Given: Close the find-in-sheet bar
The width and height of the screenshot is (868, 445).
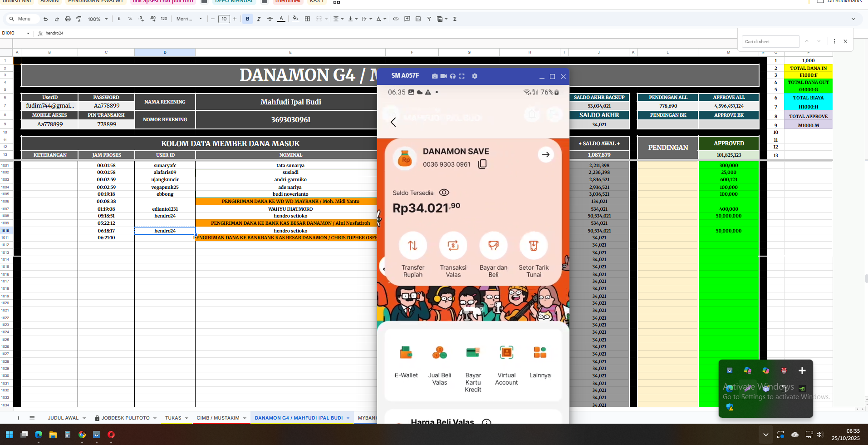Looking at the screenshot, I should click(x=845, y=41).
